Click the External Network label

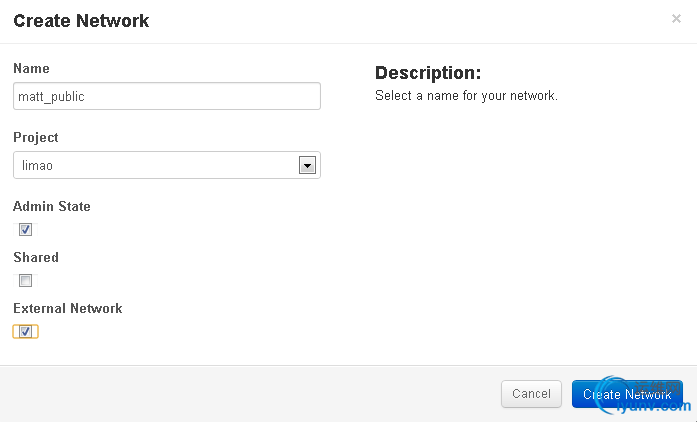(x=68, y=309)
